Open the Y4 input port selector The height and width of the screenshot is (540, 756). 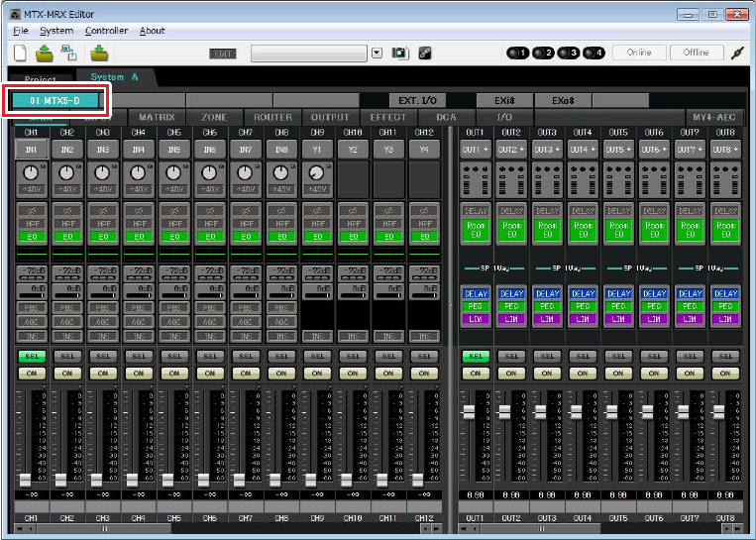coord(424,150)
